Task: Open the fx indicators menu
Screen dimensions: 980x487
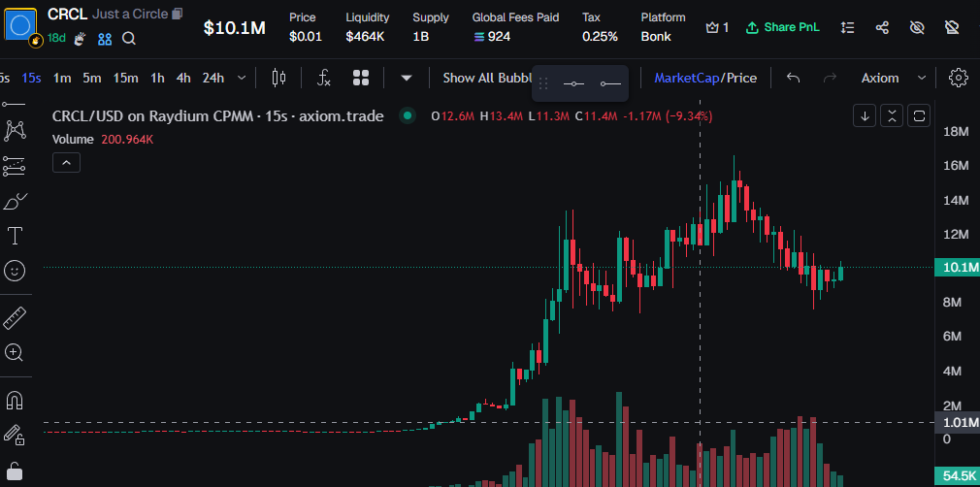Action: (324, 79)
